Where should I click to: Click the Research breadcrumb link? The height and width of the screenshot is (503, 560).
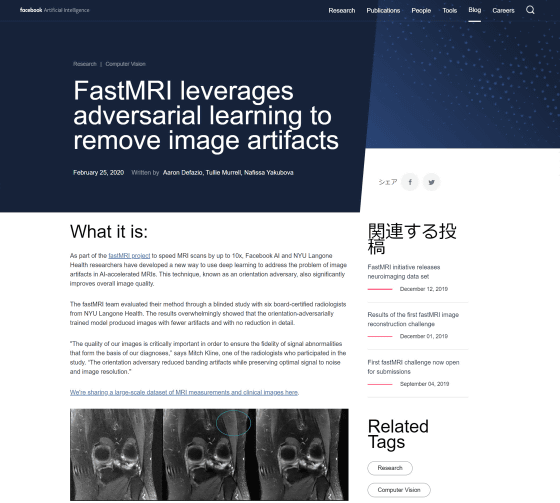85,64
